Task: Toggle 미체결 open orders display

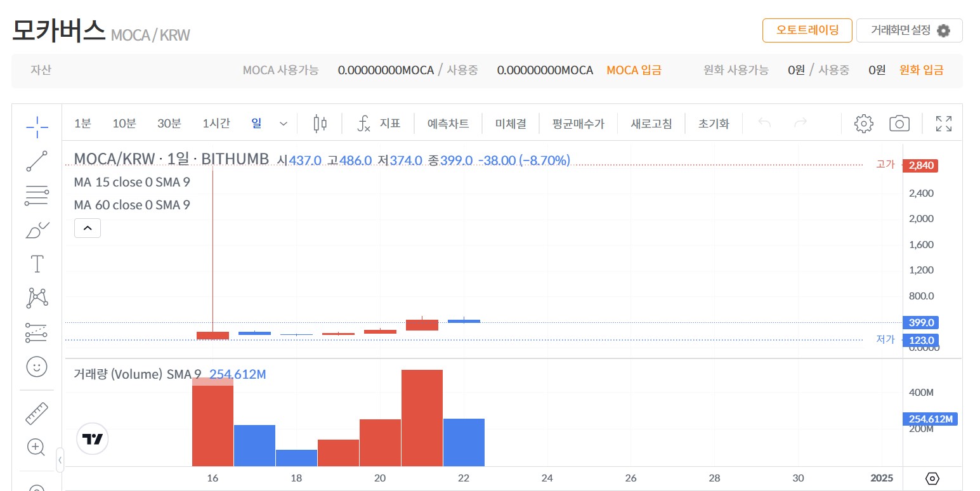Action: 511,124
